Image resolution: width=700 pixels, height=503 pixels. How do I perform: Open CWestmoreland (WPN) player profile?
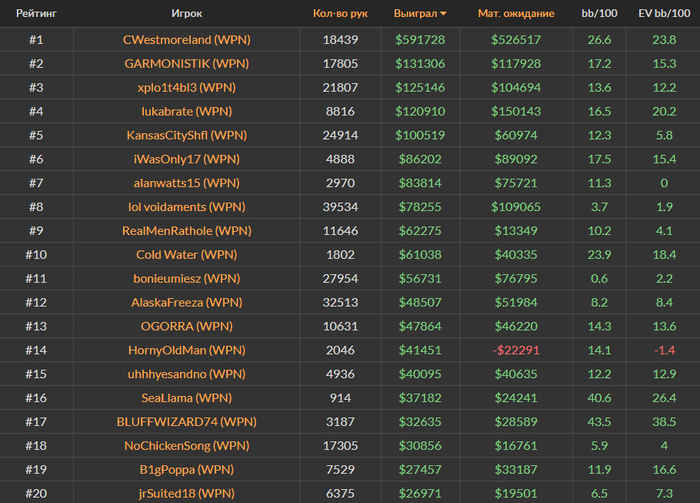(186, 39)
